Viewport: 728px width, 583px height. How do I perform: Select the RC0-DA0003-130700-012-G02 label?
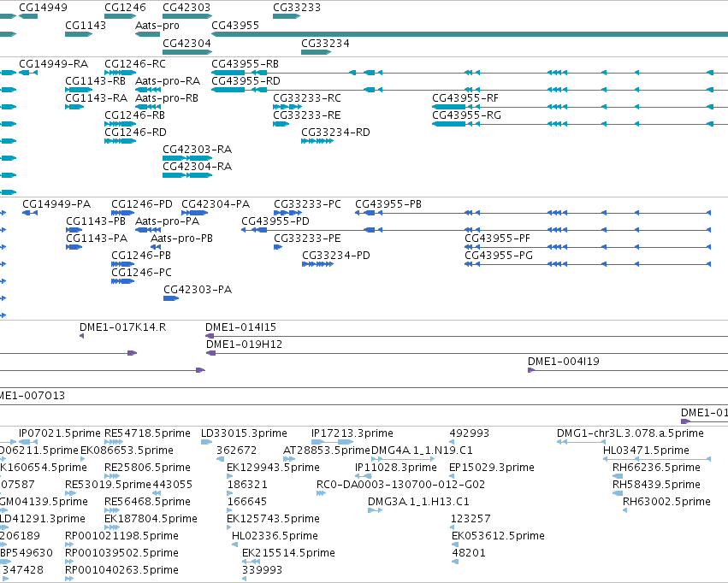coord(400,485)
